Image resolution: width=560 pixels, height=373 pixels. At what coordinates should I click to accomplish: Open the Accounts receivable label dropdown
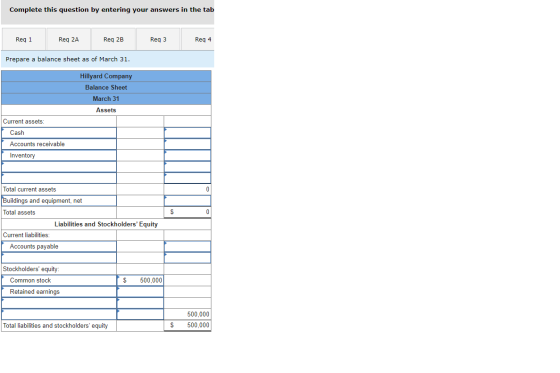[x=59, y=144]
